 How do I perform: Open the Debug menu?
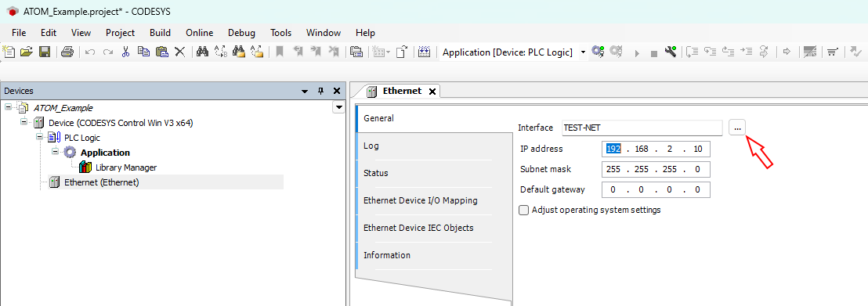(x=242, y=33)
